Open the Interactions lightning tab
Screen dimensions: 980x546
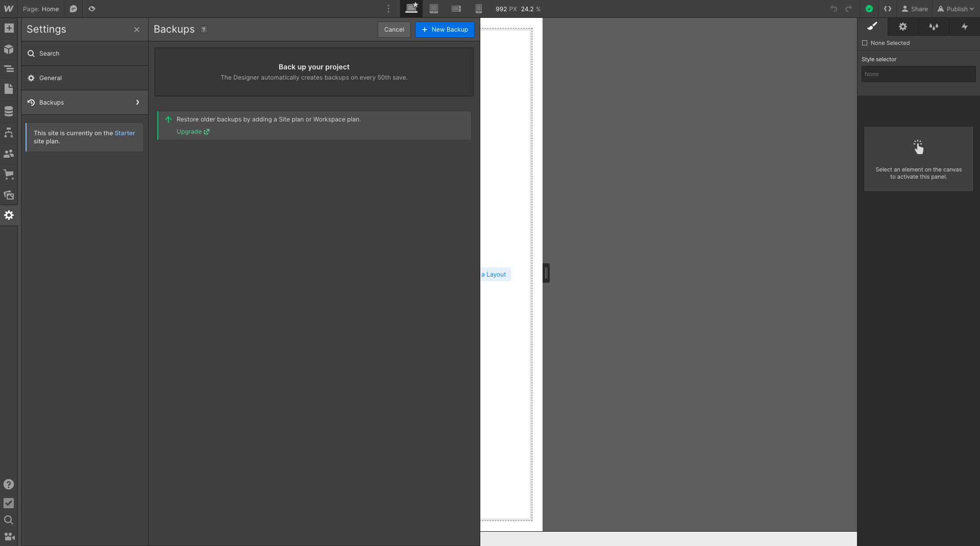point(964,27)
